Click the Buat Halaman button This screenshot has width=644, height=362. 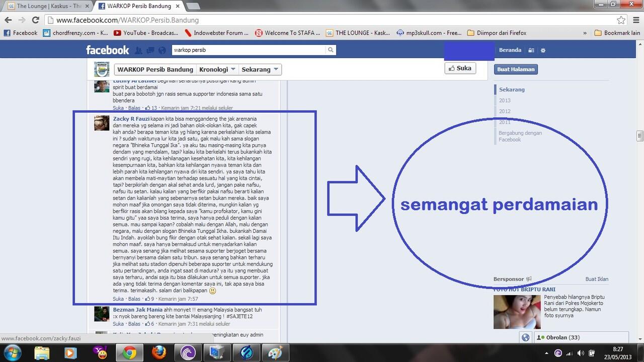pyautogui.click(x=516, y=69)
